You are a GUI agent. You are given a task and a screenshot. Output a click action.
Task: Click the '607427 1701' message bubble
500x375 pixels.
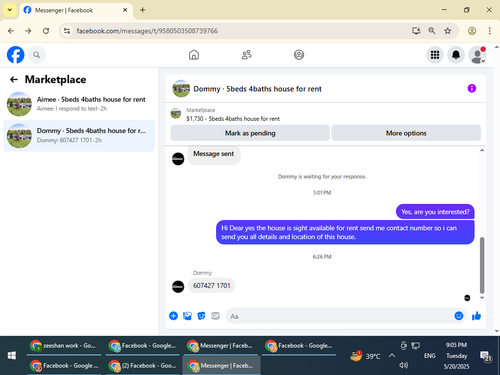pyautogui.click(x=212, y=286)
